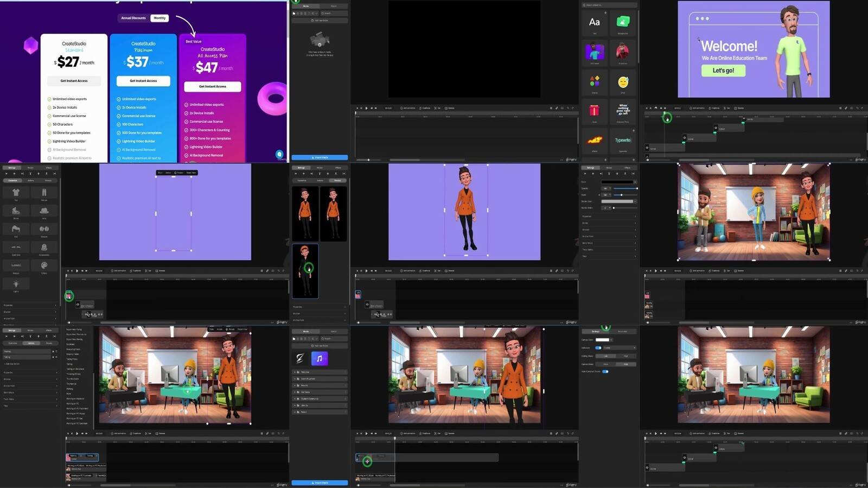Click Get Instant Access under $47 plan

[x=213, y=86]
